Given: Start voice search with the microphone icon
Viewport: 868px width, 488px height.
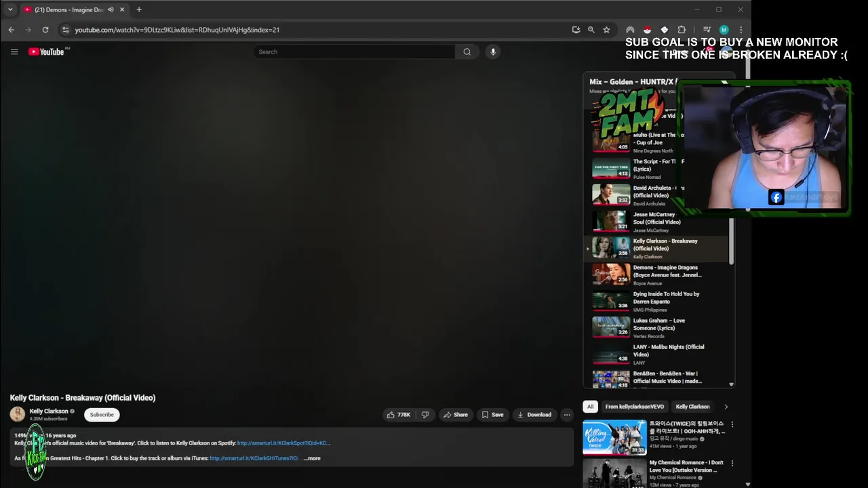Looking at the screenshot, I should [493, 52].
